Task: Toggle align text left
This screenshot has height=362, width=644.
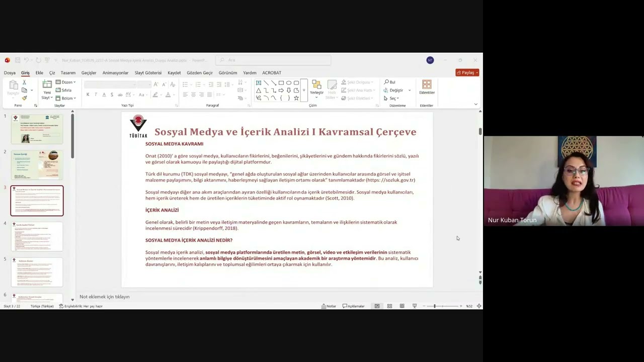Action: [x=185, y=95]
